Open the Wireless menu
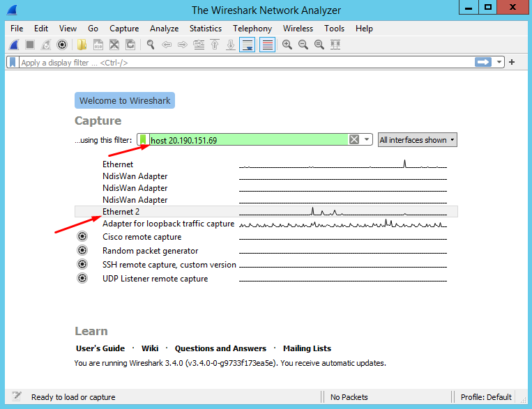The image size is (532, 409). coord(298,29)
